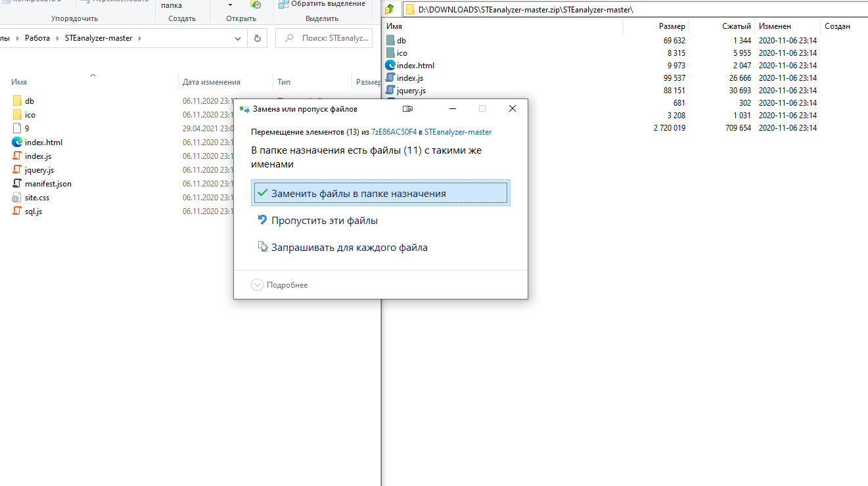Select ico folder icon in Explorer list
Viewport: 868px width, 486px height.
click(17, 115)
